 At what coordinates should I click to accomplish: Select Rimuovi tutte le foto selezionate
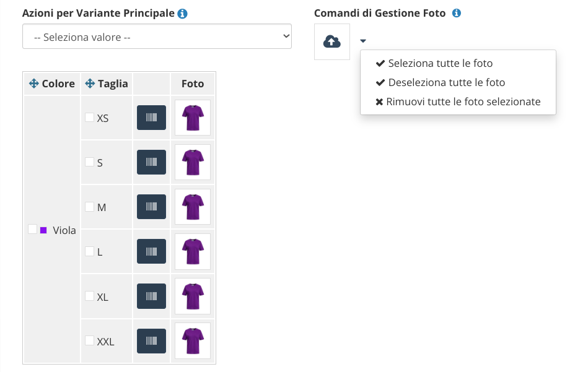pyautogui.click(x=458, y=102)
